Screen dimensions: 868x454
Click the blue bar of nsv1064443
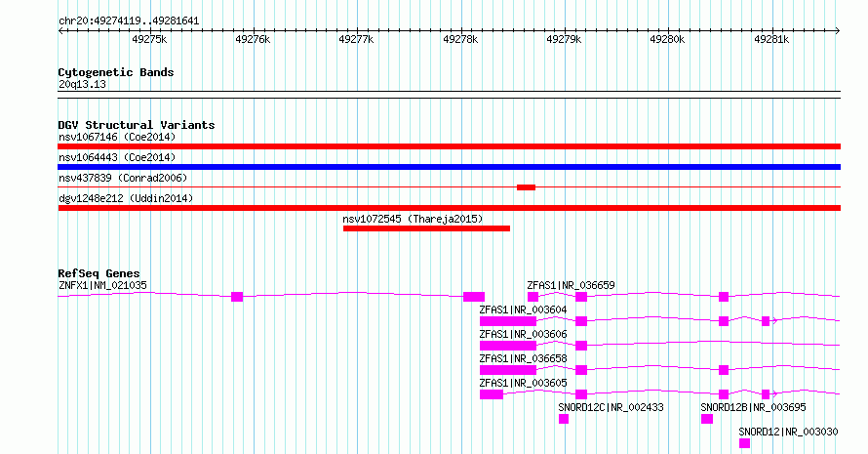(x=449, y=167)
